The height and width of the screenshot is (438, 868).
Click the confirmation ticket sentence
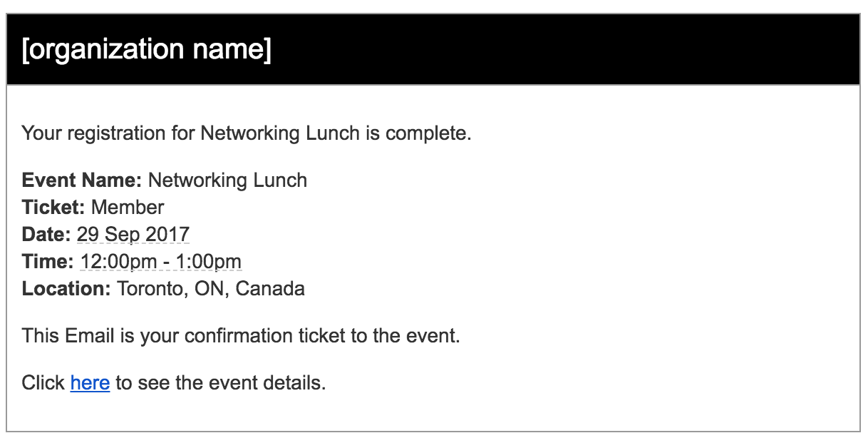click(x=241, y=335)
